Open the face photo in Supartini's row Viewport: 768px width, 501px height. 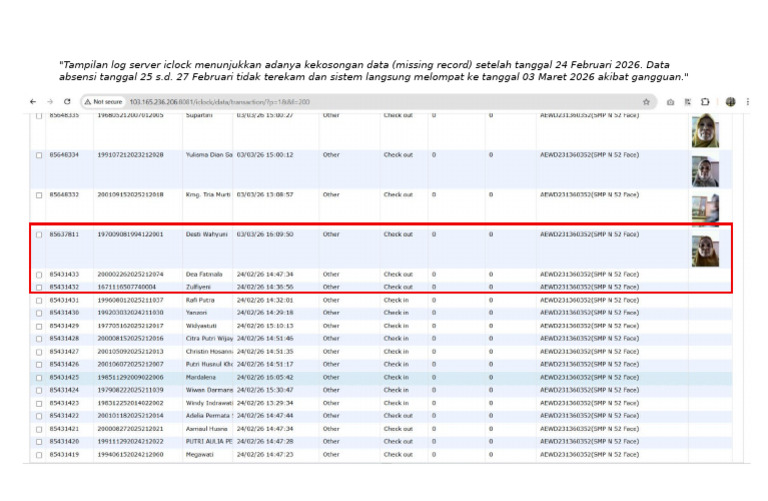tap(705, 130)
